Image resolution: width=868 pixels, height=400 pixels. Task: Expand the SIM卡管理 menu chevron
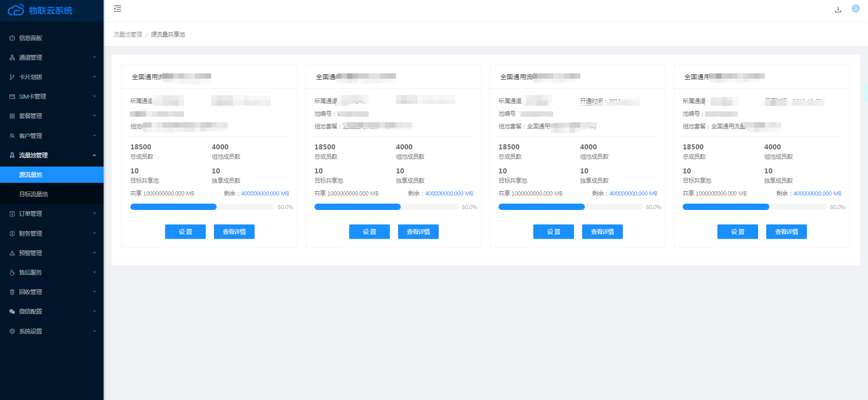click(x=95, y=96)
